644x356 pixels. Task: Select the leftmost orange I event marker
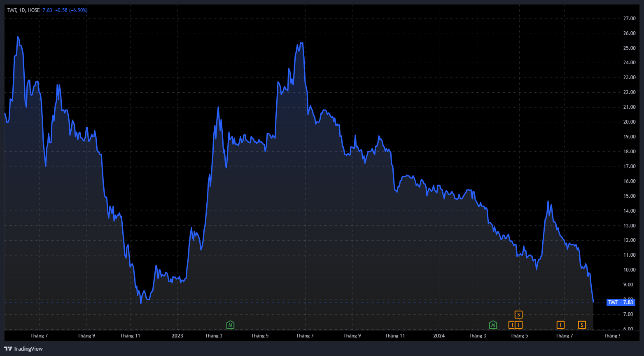[x=512, y=325]
